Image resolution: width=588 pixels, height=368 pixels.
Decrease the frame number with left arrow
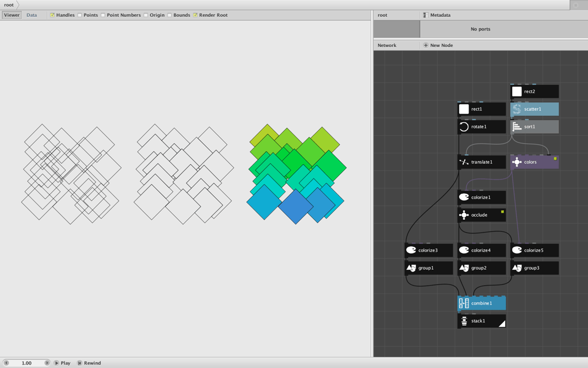click(x=6, y=363)
